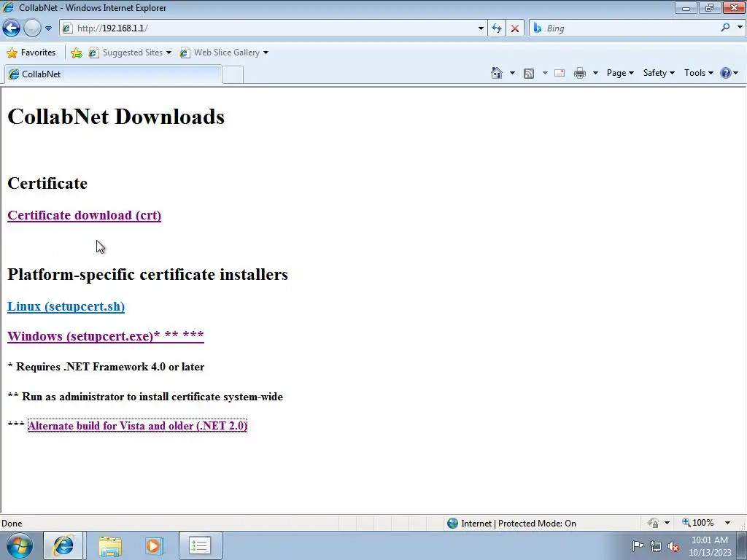Screen dimensions: 747x560
Task: Stop loading with the red X icon
Action: coord(515,28)
